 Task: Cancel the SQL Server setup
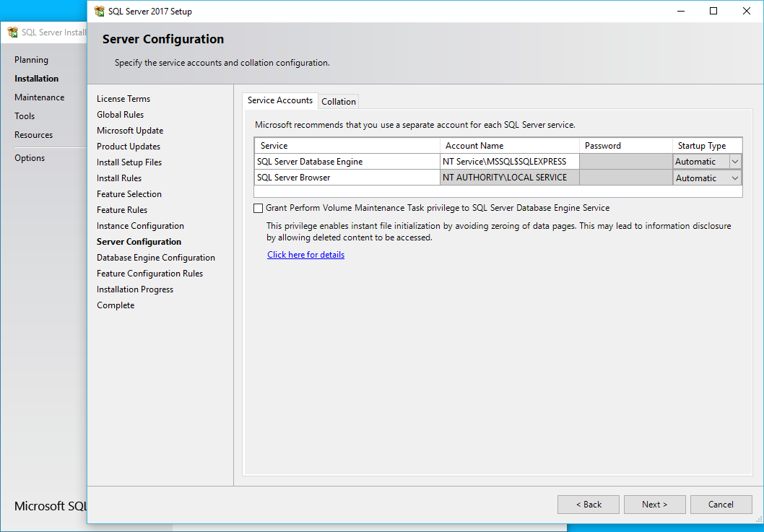click(x=721, y=505)
